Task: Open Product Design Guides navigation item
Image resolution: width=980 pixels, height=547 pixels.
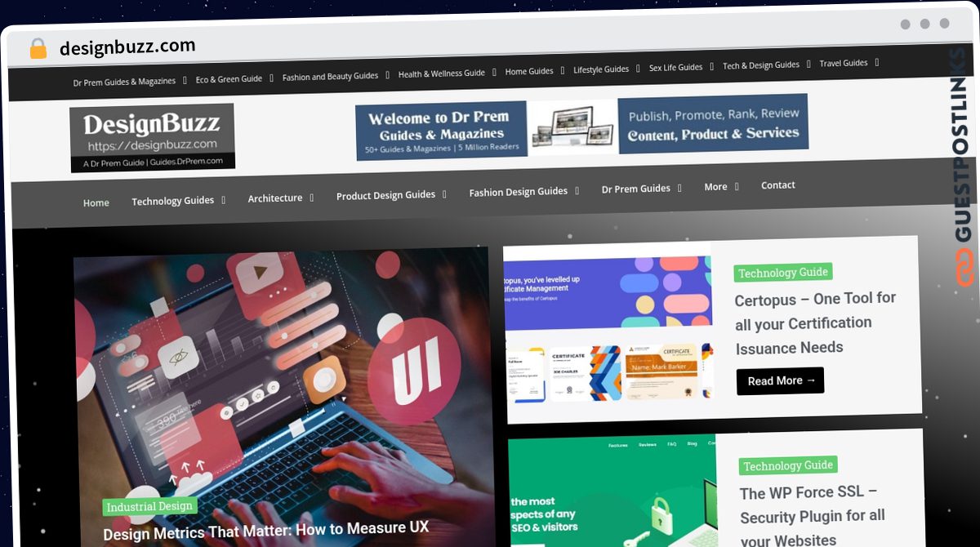Action: 385,195
